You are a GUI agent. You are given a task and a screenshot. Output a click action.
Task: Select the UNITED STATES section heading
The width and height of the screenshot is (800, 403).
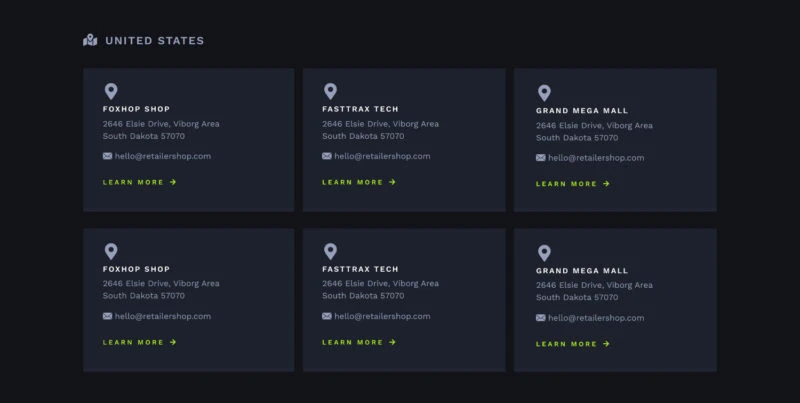tap(155, 41)
